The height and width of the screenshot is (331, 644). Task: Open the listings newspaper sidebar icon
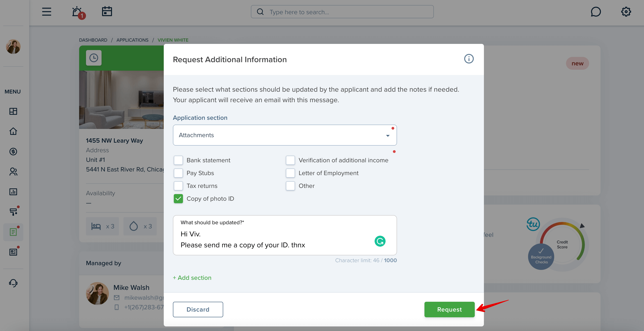tap(13, 252)
